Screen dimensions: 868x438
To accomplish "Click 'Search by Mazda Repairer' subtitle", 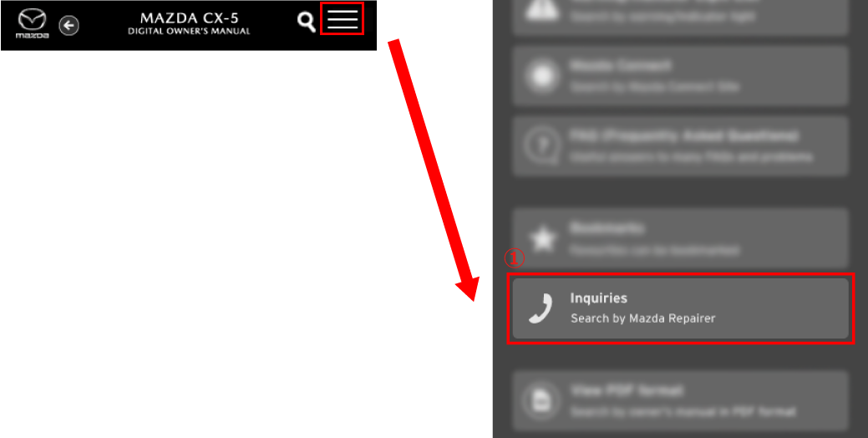I will point(643,318).
